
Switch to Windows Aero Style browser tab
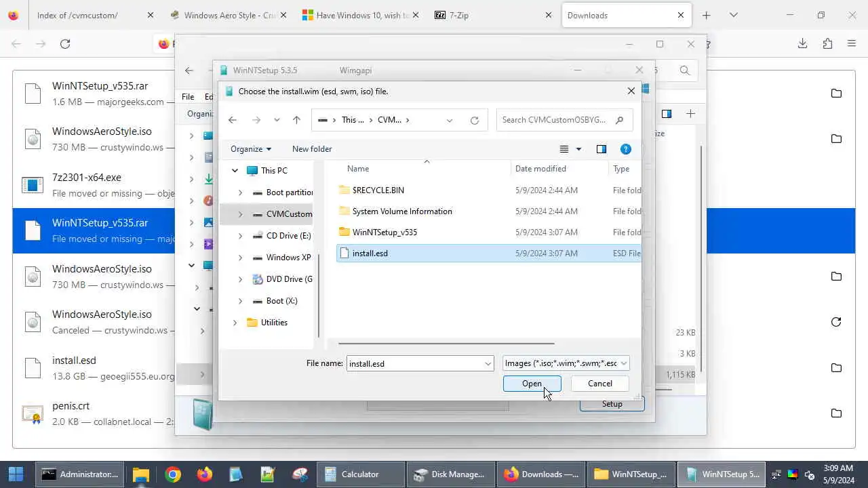(x=230, y=15)
